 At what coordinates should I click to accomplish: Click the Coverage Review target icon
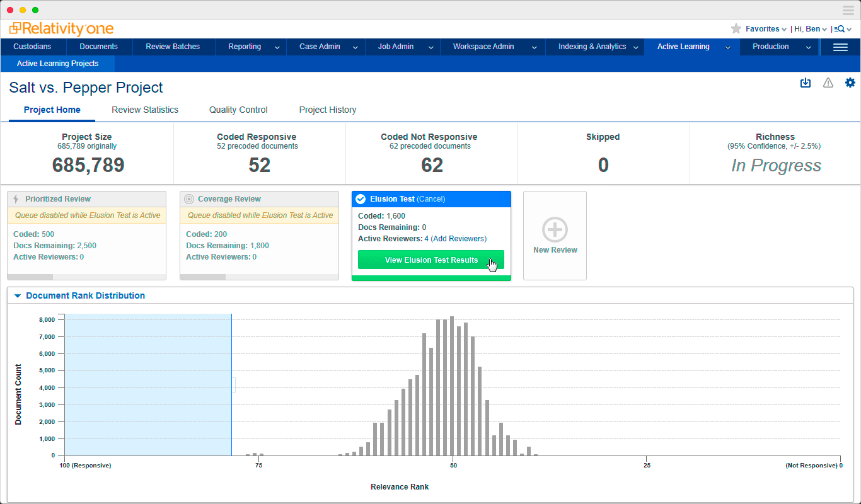(188, 199)
